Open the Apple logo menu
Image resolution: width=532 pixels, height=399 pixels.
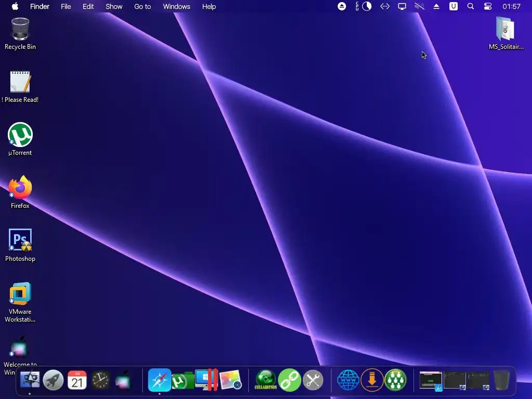(x=15, y=6)
